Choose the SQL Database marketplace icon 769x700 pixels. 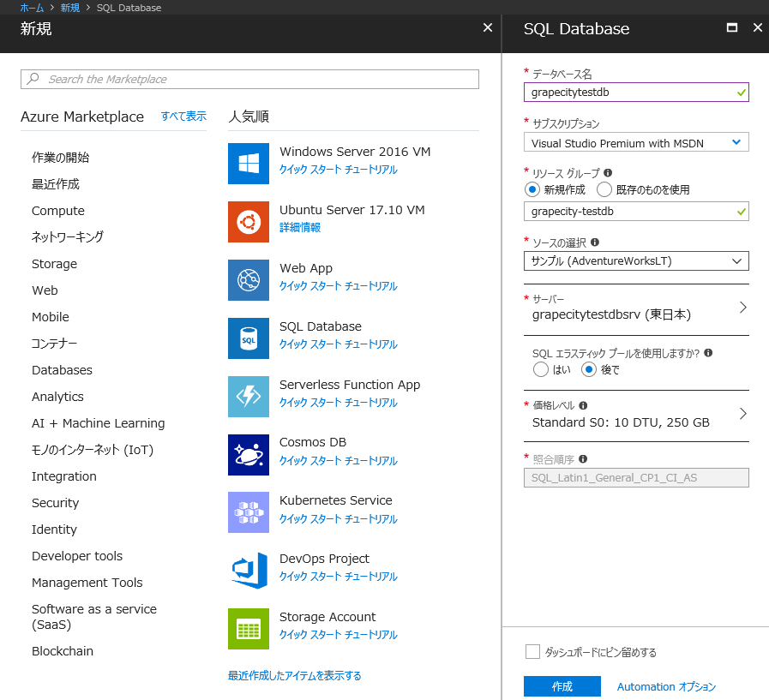click(x=248, y=338)
